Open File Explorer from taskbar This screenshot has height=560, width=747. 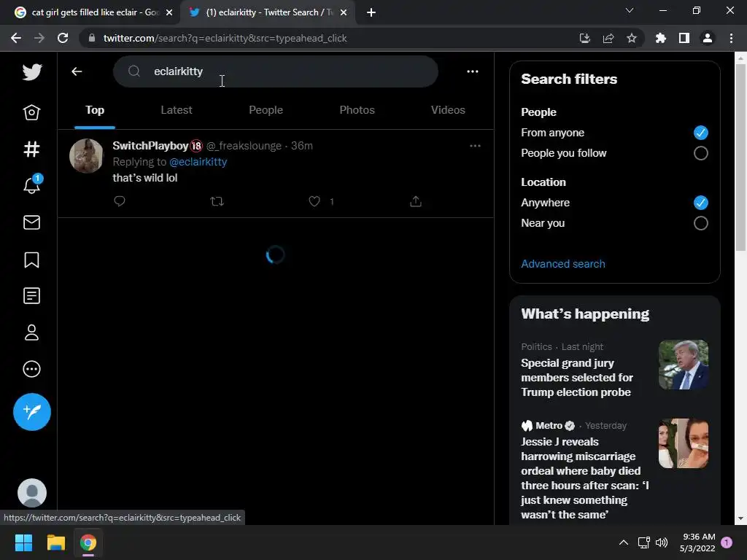[x=55, y=542]
